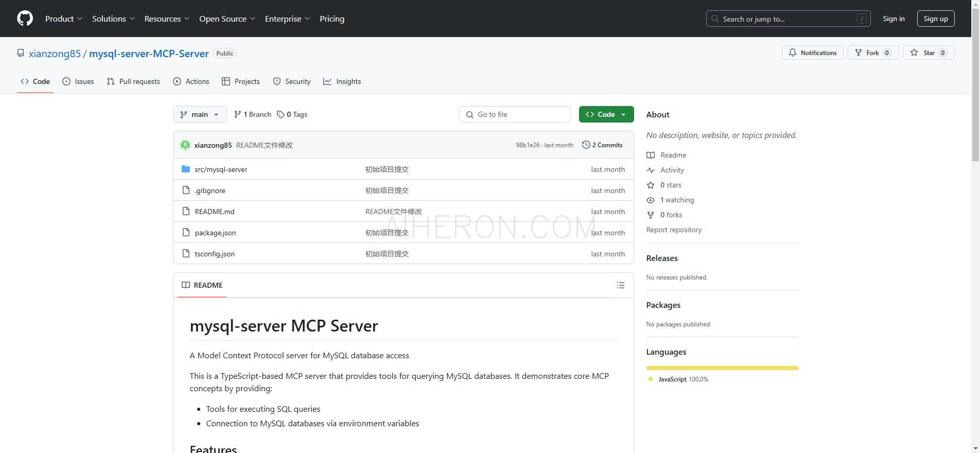Click the branch icon beside 1 Branch
The width and height of the screenshot is (980, 453).
pos(237,114)
